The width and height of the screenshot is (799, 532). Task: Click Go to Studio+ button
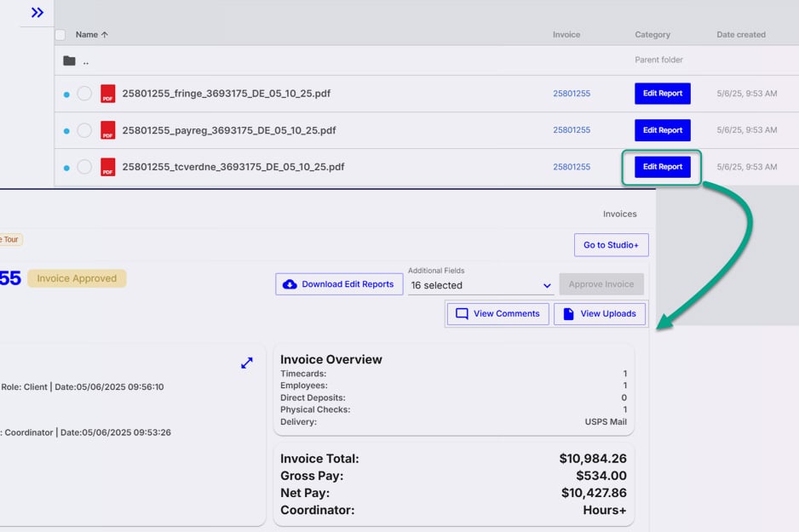(610, 245)
